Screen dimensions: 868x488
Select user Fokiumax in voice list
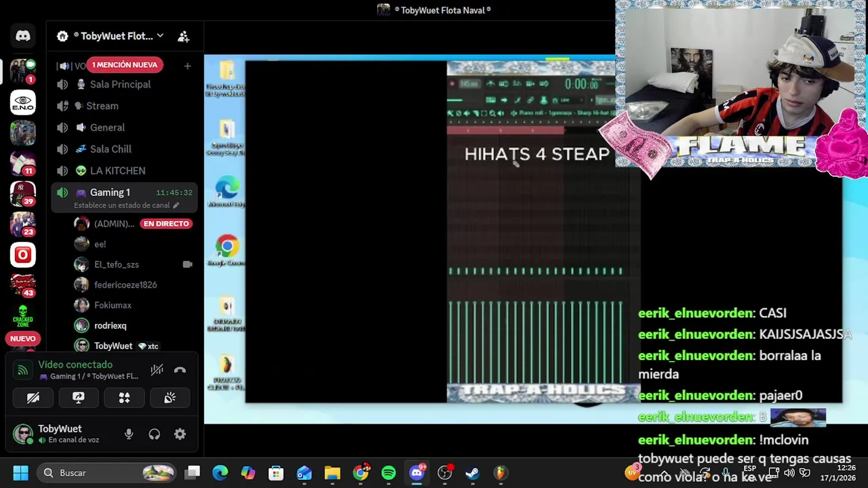(x=134, y=305)
